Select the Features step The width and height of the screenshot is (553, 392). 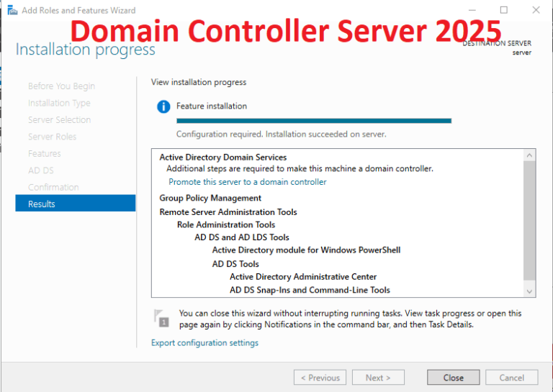(x=45, y=153)
